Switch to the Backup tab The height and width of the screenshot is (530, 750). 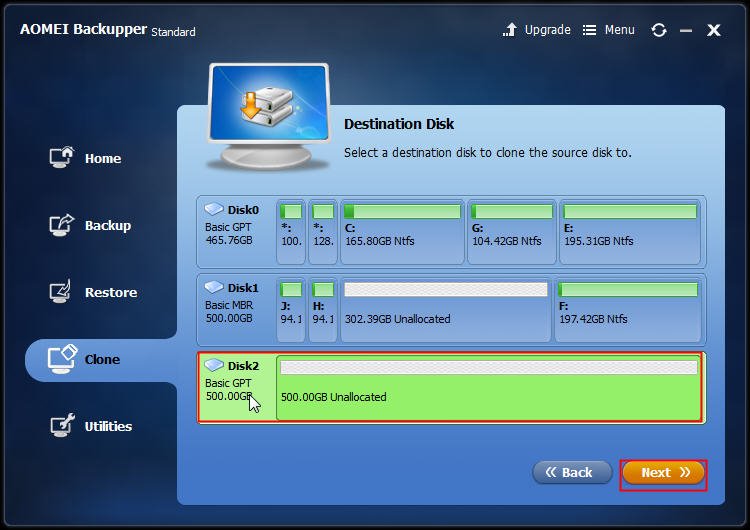tap(107, 226)
